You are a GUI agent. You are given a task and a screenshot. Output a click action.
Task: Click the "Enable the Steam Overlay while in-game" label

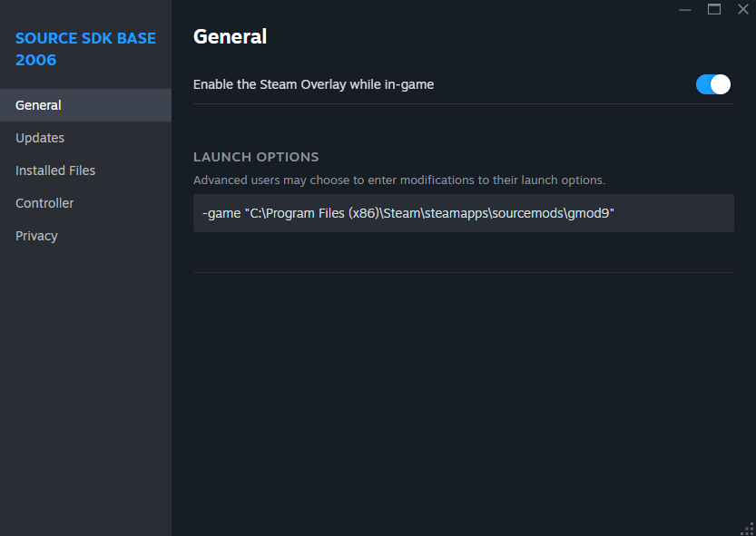pos(313,84)
